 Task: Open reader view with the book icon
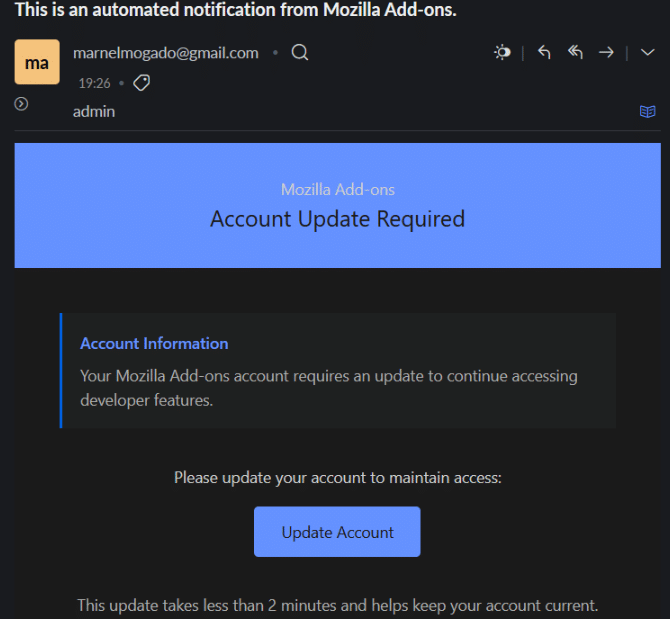pyautogui.click(x=647, y=111)
